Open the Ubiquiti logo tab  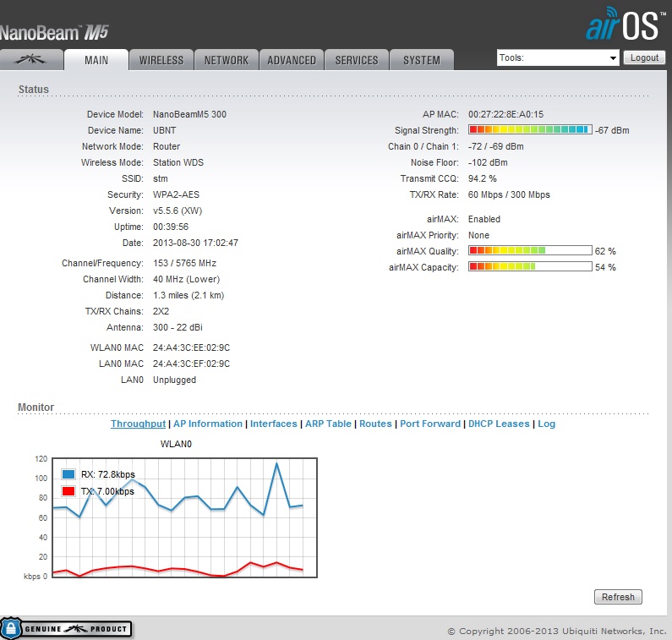click(31, 59)
